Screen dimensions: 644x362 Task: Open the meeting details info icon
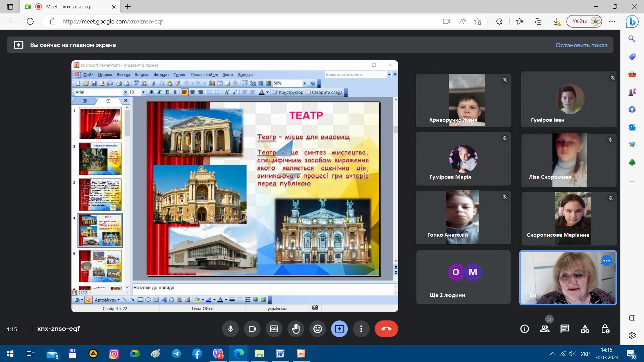tap(525, 329)
